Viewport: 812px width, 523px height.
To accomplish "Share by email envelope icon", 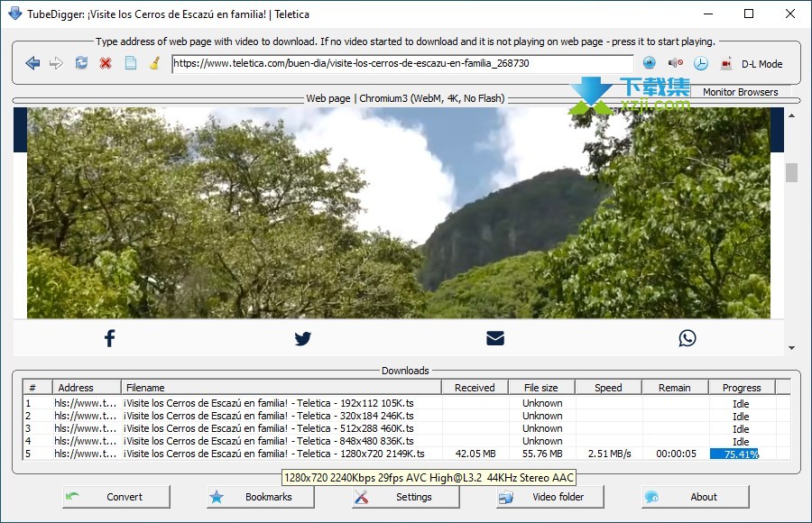I will pyautogui.click(x=495, y=338).
